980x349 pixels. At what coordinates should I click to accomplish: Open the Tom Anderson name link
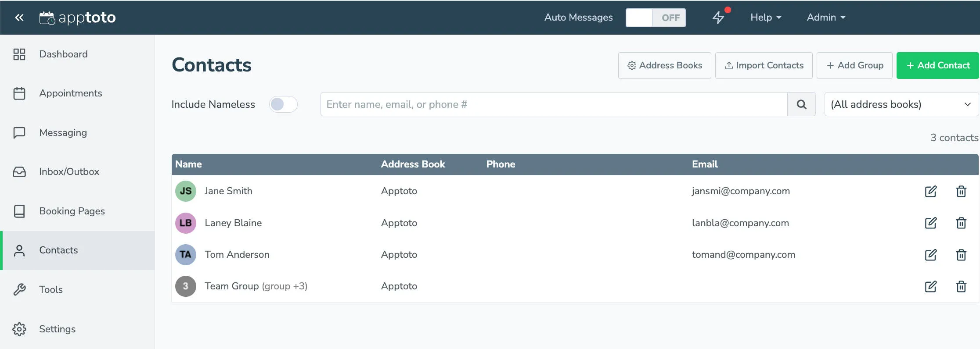click(x=237, y=255)
